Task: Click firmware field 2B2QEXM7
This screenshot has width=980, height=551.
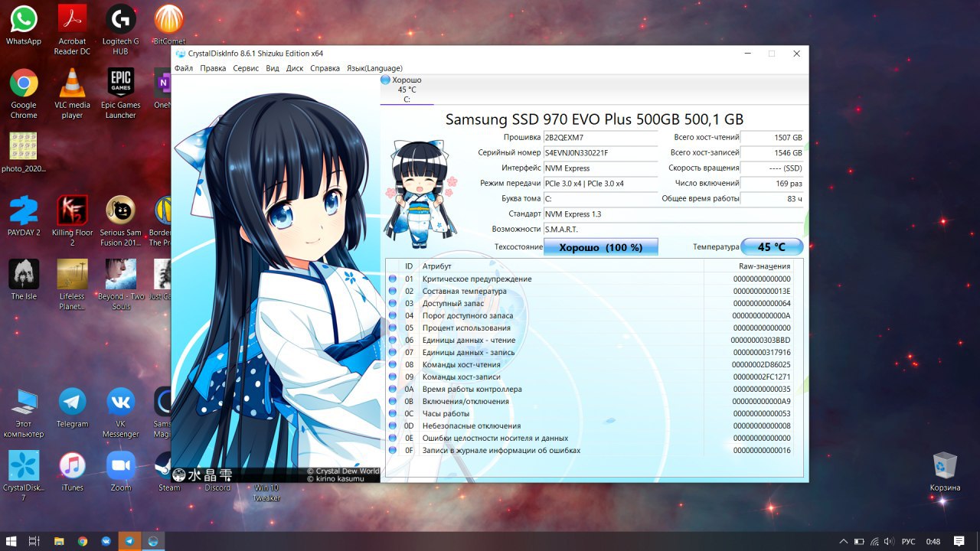Action: point(600,138)
